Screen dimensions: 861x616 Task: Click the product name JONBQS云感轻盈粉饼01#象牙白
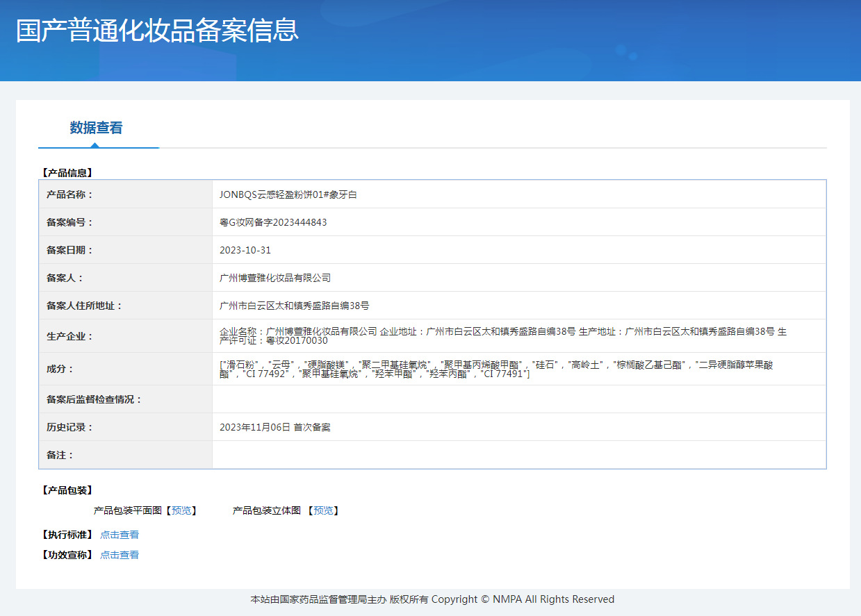(x=288, y=194)
